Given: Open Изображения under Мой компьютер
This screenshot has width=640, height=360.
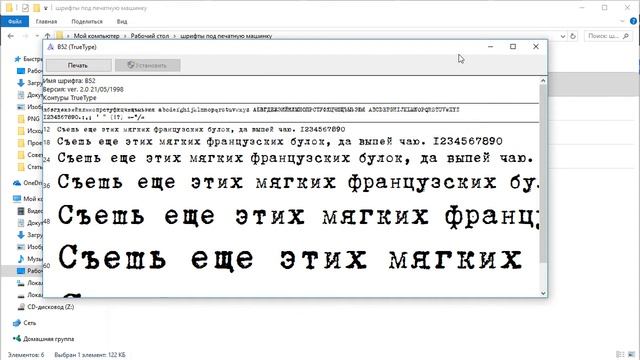Looking at the screenshot, I should click(29, 247).
